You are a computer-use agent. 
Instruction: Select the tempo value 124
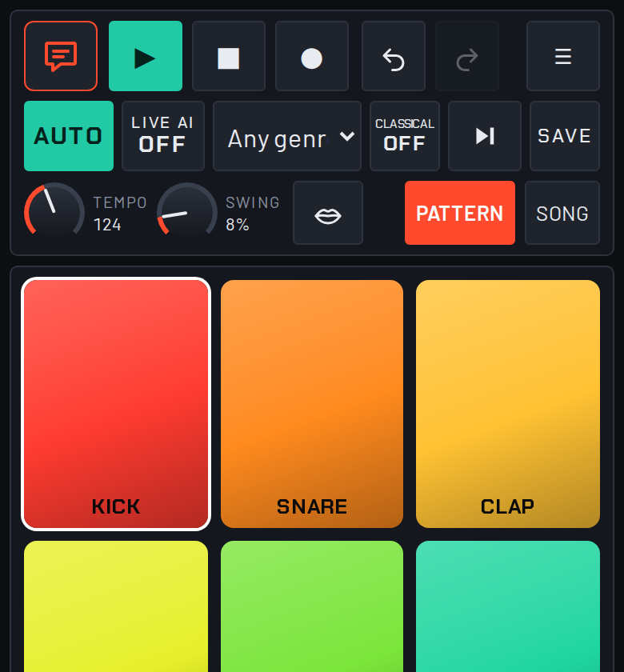(x=107, y=225)
